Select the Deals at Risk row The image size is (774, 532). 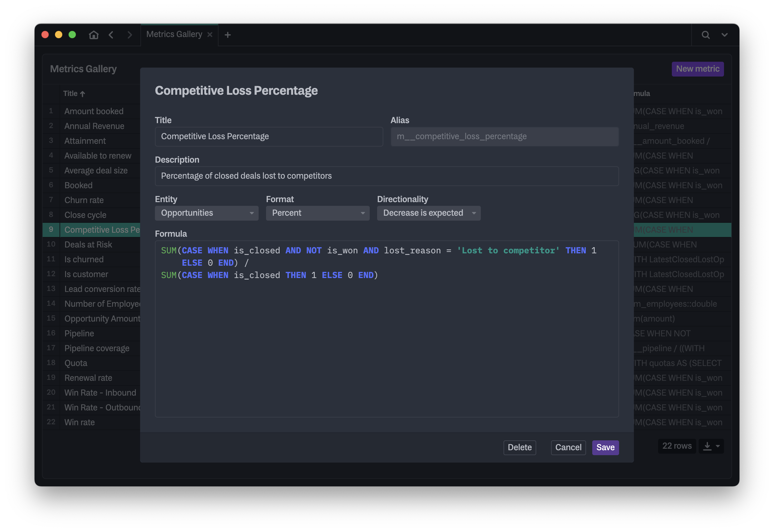point(88,245)
